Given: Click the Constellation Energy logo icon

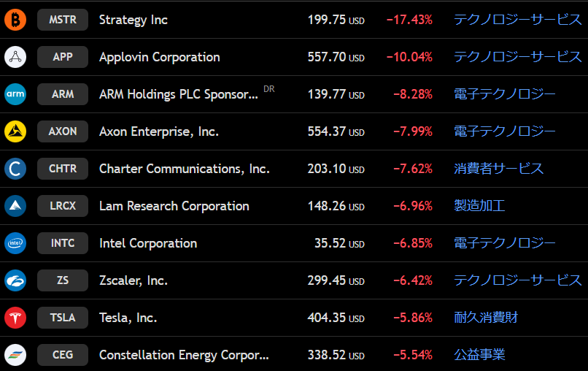Looking at the screenshot, I should 15,355.
